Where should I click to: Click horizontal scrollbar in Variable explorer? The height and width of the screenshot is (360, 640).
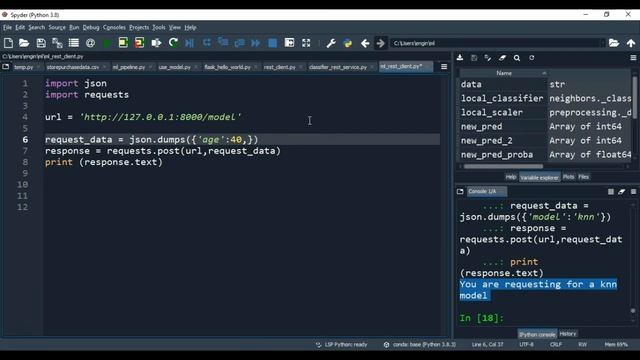pyautogui.click(x=503, y=166)
